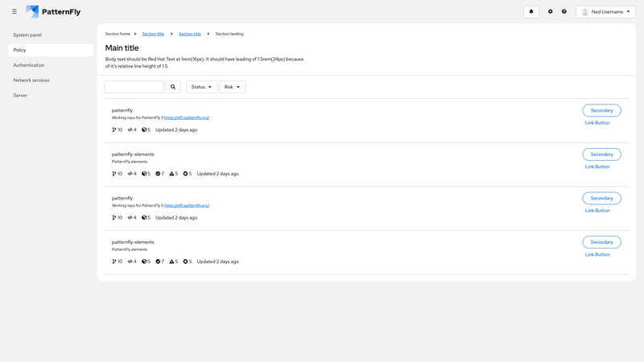The width and height of the screenshot is (644, 362).
Task: Click the search magnifier button
Action: [x=173, y=87]
